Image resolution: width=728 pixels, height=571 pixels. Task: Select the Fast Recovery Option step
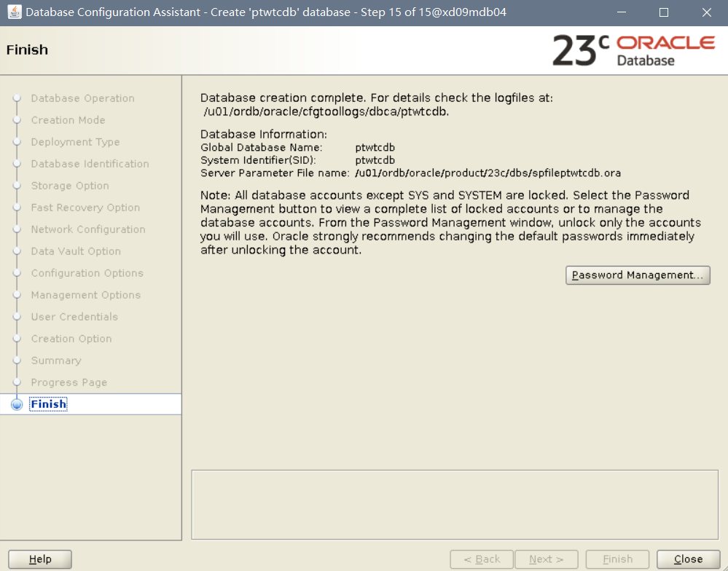(x=85, y=208)
